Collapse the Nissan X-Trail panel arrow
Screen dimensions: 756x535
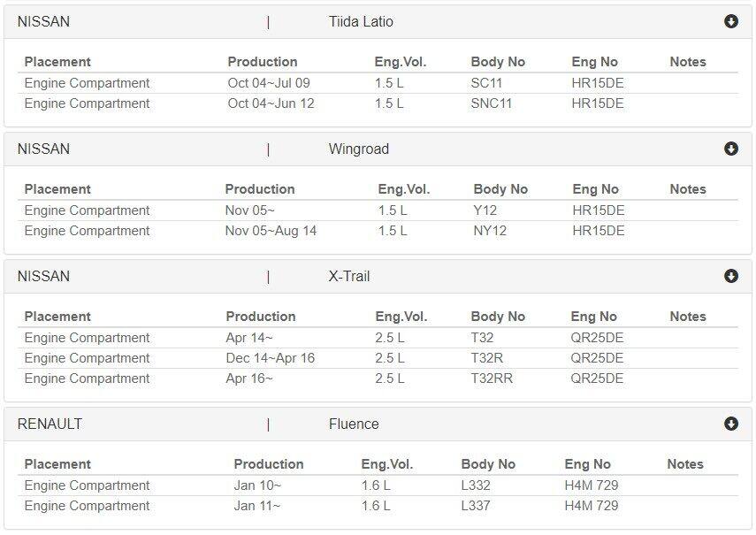[731, 276]
